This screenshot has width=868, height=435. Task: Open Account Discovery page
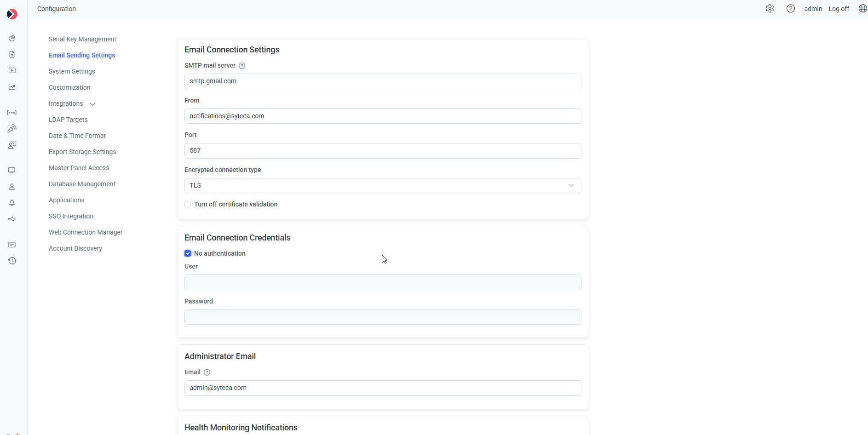click(75, 248)
